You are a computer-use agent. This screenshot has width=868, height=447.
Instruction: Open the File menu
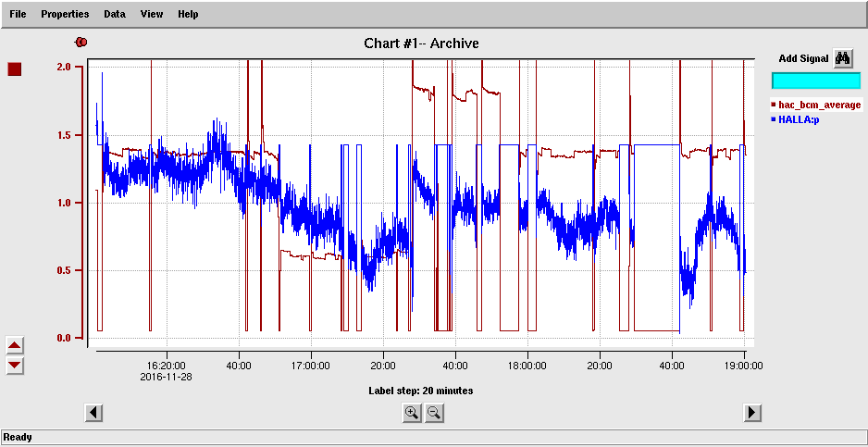coord(18,14)
